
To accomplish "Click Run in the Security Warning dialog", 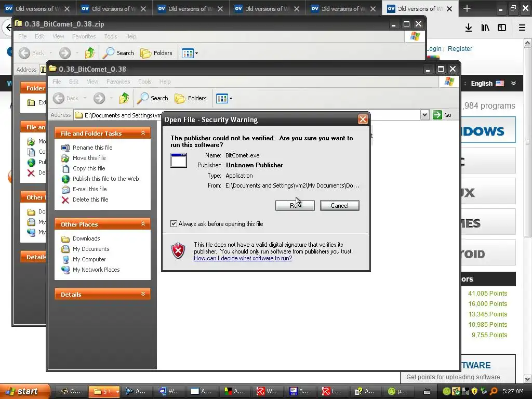I will (x=295, y=205).
